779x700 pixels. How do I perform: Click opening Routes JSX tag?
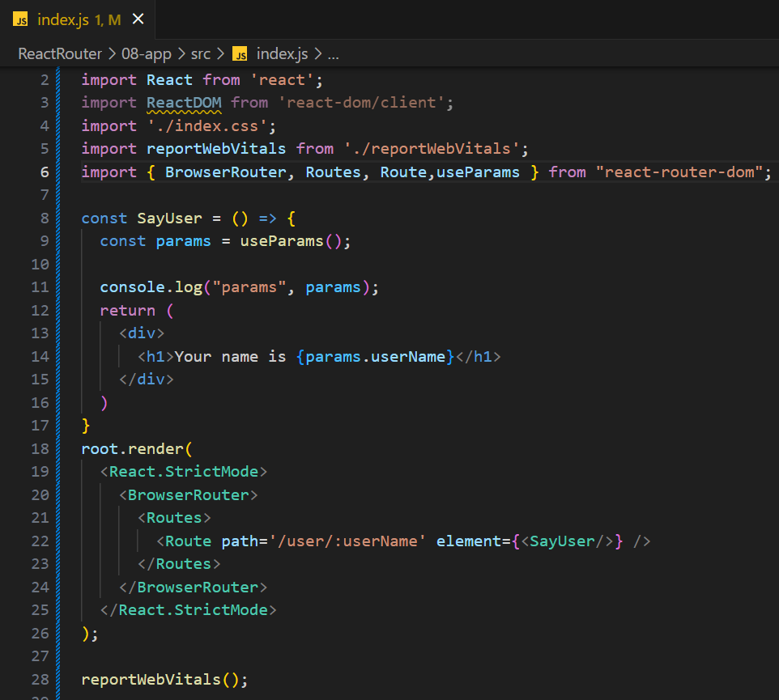tap(174, 518)
